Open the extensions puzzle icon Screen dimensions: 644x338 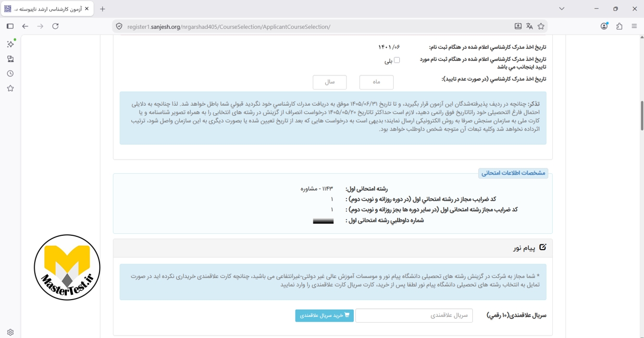(x=619, y=26)
